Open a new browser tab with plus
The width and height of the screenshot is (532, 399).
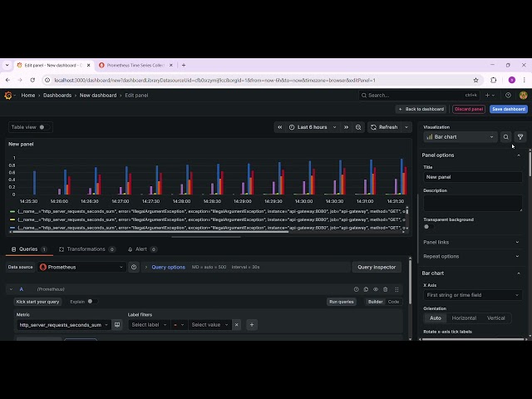pos(184,65)
